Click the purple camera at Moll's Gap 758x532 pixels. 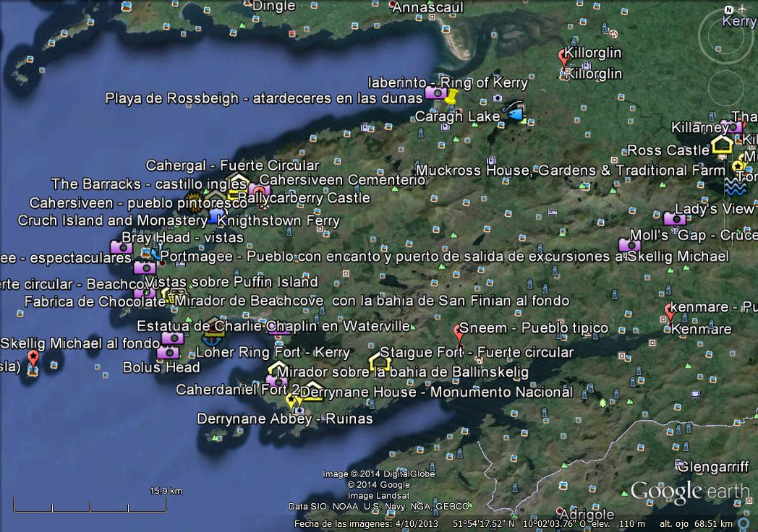[628, 245]
